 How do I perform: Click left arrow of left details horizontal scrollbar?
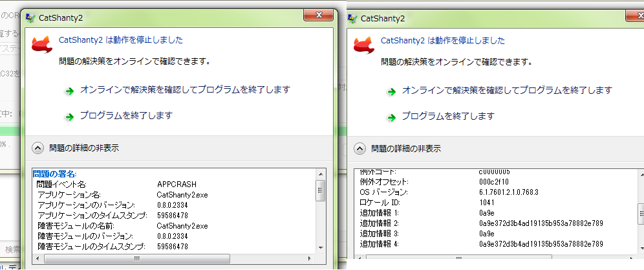pos(38,258)
